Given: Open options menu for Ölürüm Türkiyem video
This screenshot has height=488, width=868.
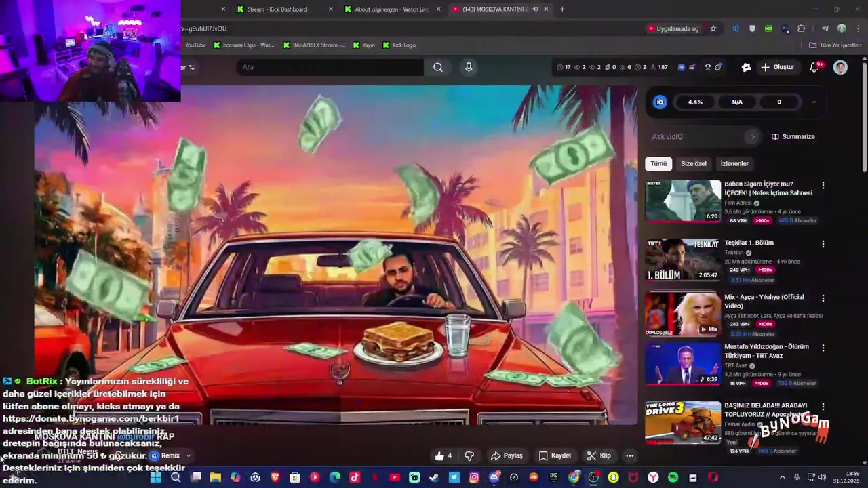Looking at the screenshot, I should (823, 348).
